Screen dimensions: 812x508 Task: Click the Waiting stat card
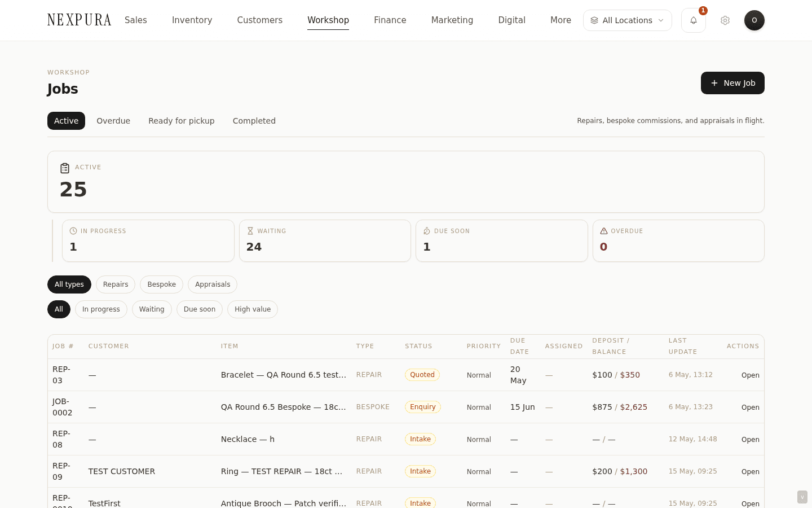325,241
